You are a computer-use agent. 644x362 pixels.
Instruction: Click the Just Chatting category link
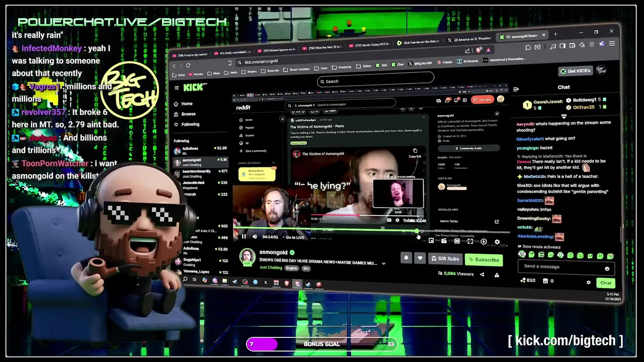click(271, 267)
